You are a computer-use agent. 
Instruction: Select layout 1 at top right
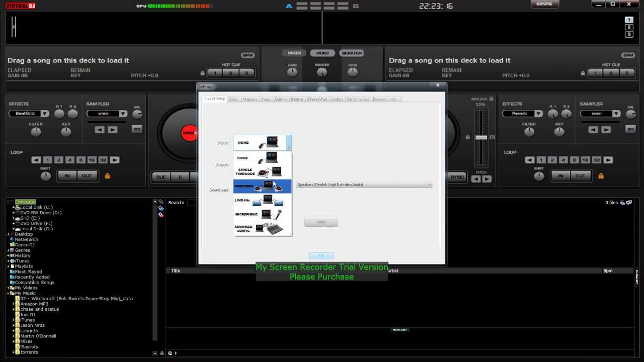pyautogui.click(x=629, y=20)
